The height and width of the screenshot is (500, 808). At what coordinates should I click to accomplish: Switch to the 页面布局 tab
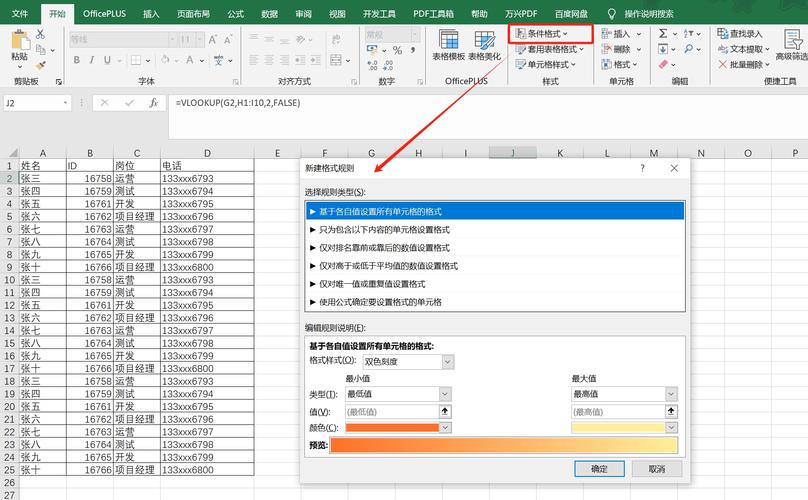click(193, 13)
